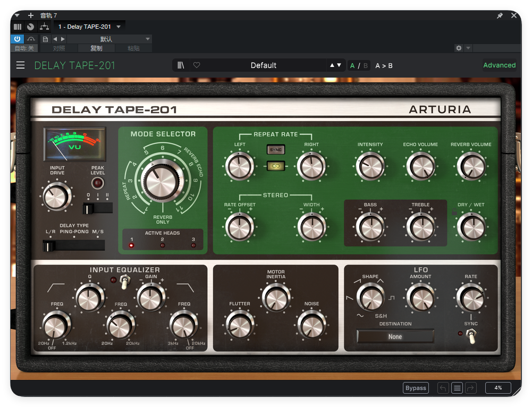Select the A preset slot

pos(352,65)
